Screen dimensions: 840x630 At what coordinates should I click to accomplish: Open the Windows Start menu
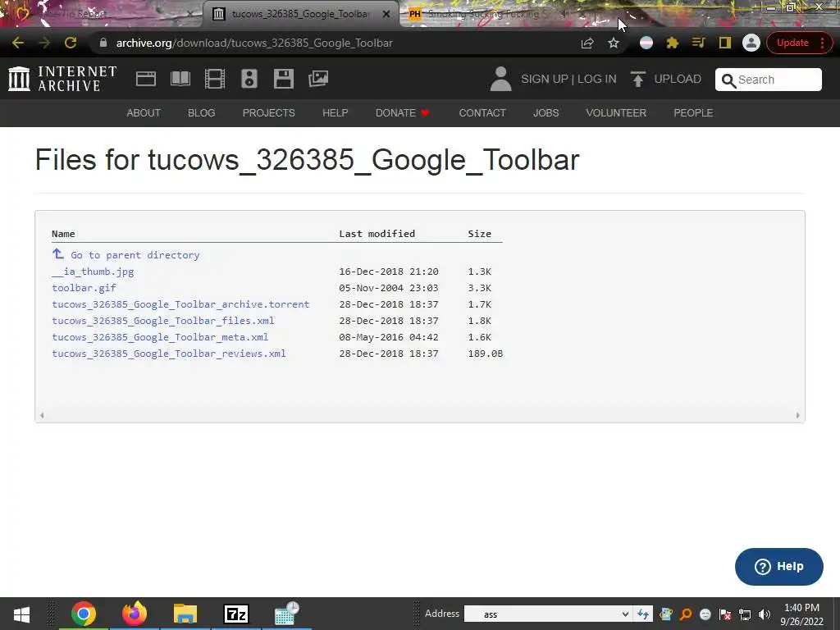pos(21,614)
